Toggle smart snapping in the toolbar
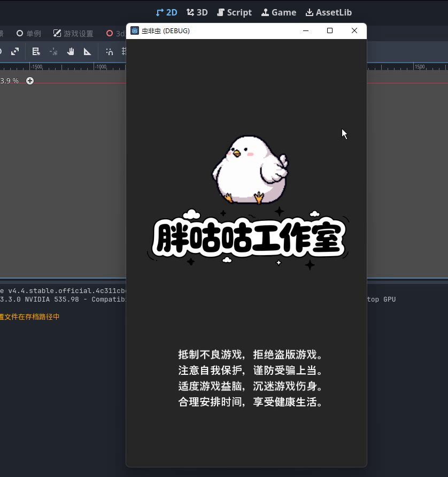 click(x=110, y=52)
